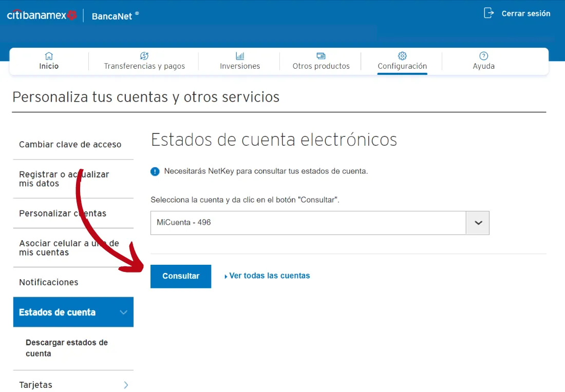565x392 pixels.
Task: Click the Ayuda question mark icon
Action: (x=483, y=55)
